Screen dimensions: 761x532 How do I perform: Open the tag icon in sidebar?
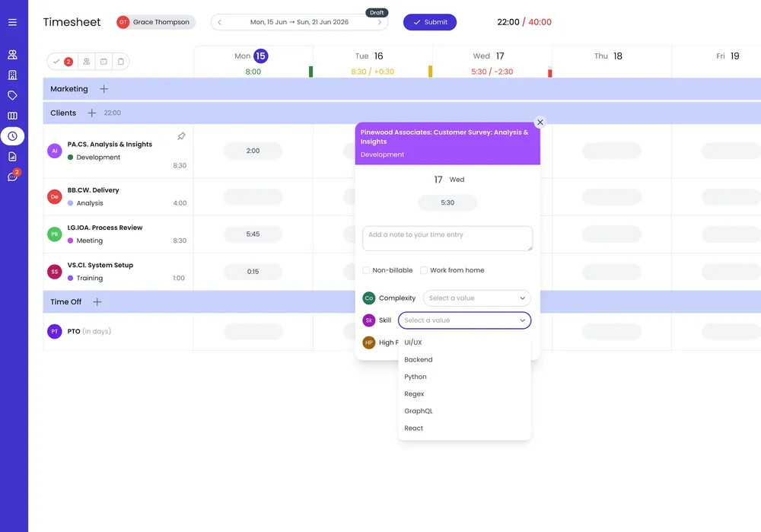(13, 96)
